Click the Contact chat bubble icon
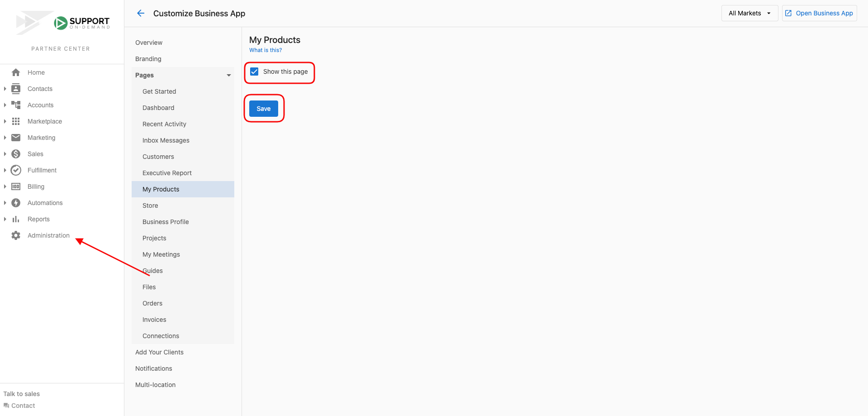The height and width of the screenshot is (416, 868). pos(6,406)
